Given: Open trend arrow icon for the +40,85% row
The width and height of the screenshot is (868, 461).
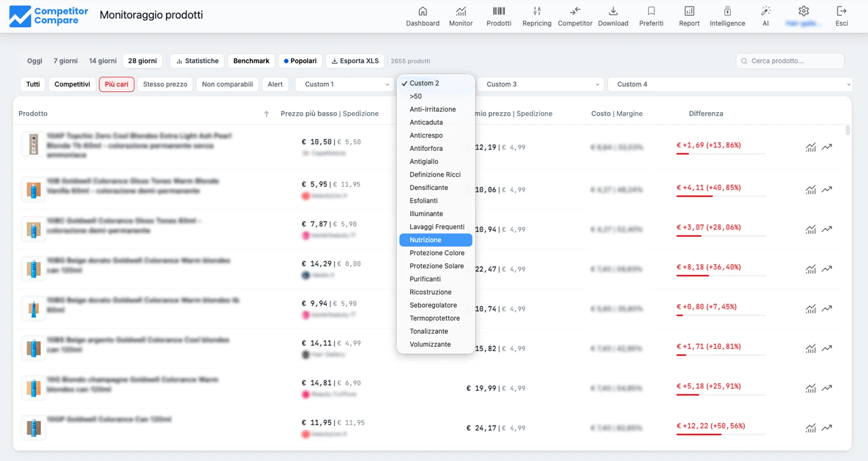Looking at the screenshot, I should 827,189.
